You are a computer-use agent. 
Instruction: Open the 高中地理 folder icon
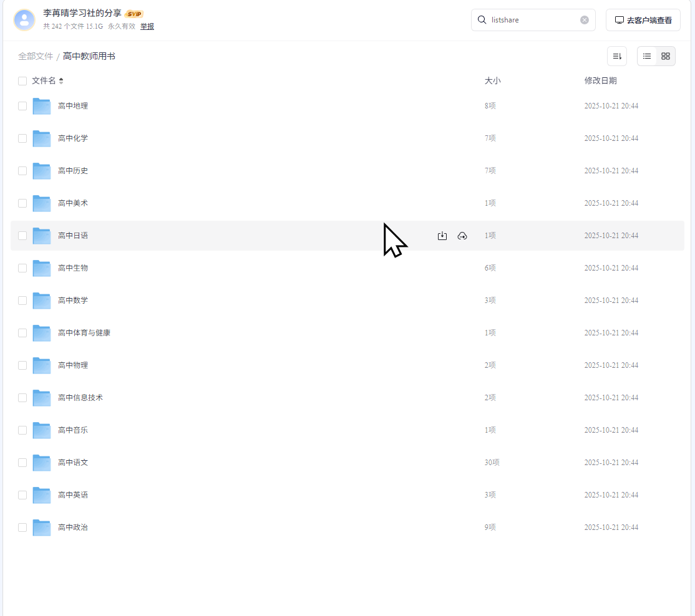(x=42, y=106)
